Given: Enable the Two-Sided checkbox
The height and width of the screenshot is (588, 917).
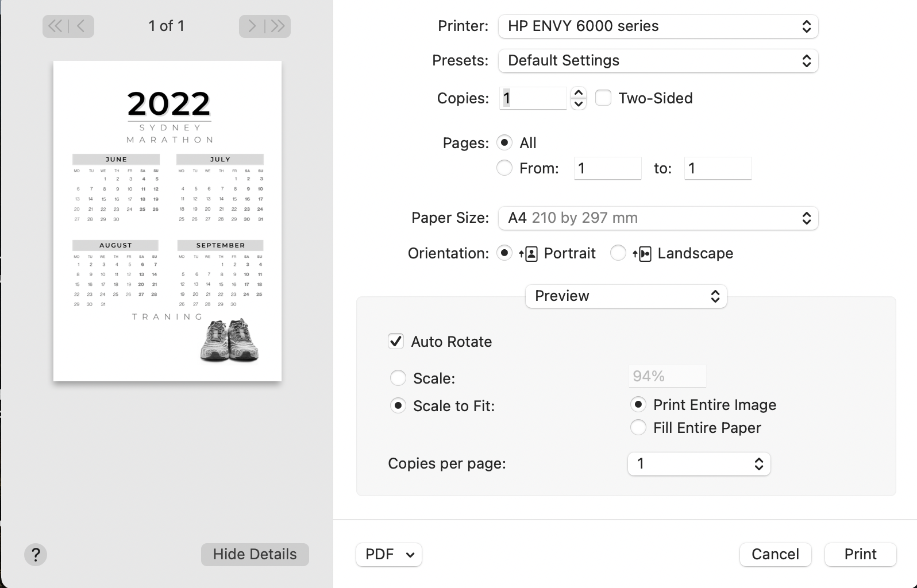Looking at the screenshot, I should click(x=603, y=98).
